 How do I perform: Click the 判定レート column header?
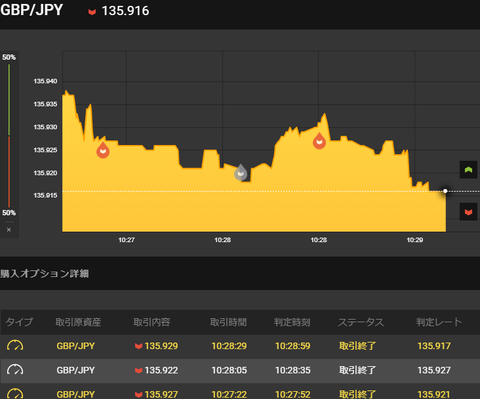pyautogui.click(x=439, y=322)
